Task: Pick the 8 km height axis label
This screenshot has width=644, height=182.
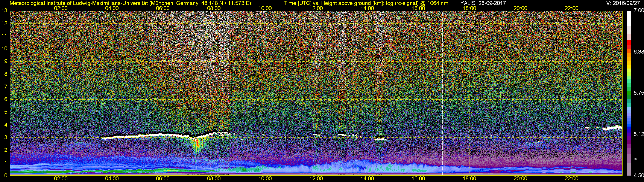Action: pyautogui.click(x=6, y=74)
